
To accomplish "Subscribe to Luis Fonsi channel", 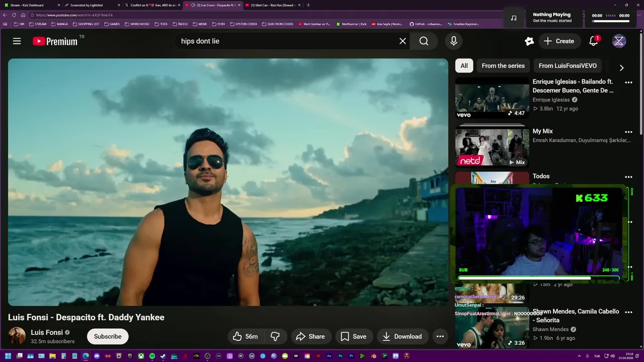I will [108, 336].
